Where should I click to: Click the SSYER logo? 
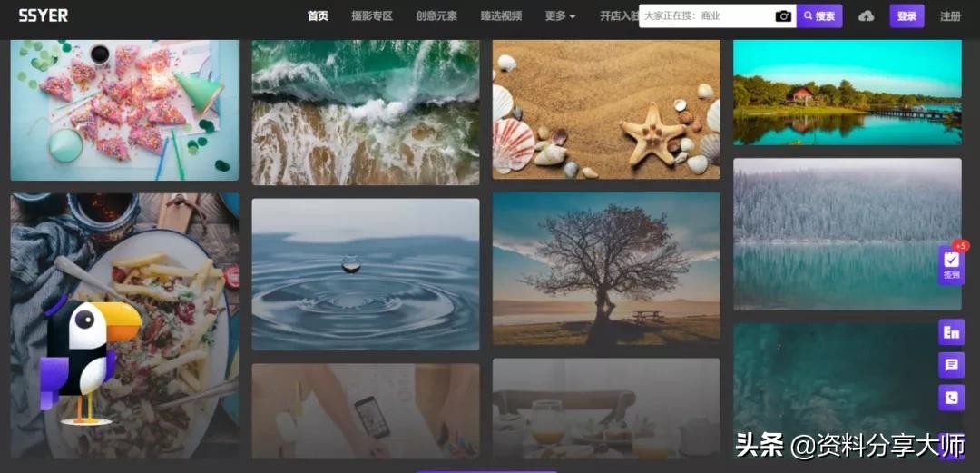[43, 15]
